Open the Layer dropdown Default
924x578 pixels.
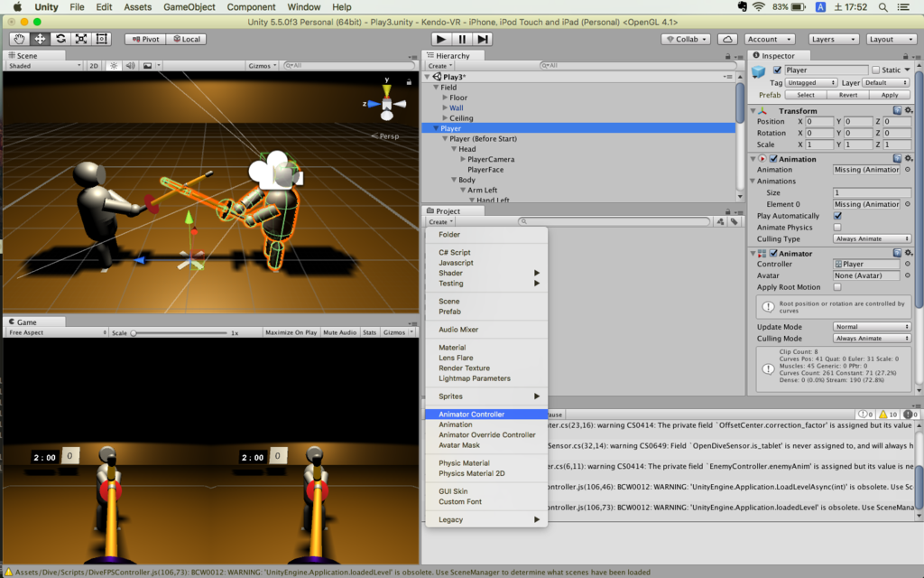tap(886, 82)
